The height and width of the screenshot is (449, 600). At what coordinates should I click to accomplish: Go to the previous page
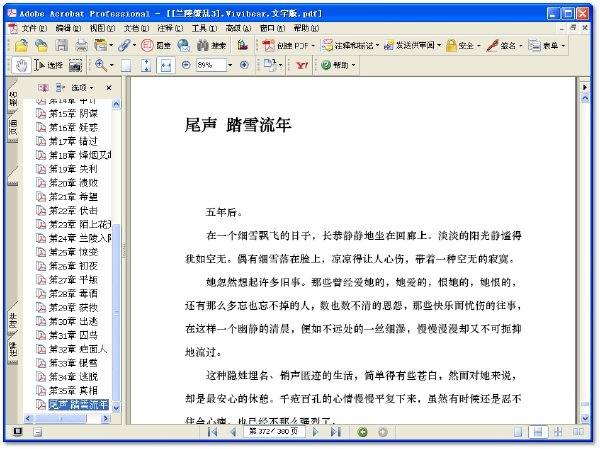[x=233, y=432]
